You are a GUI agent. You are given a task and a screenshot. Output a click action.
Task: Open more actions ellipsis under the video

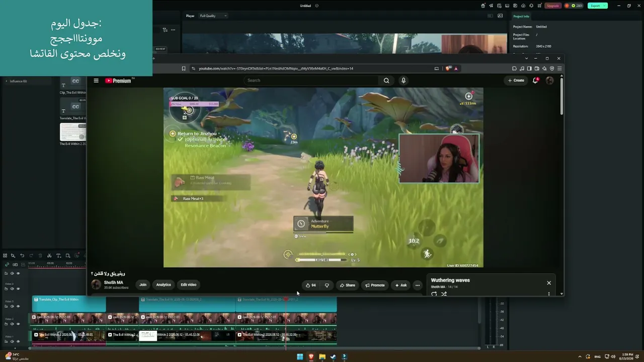(417, 285)
